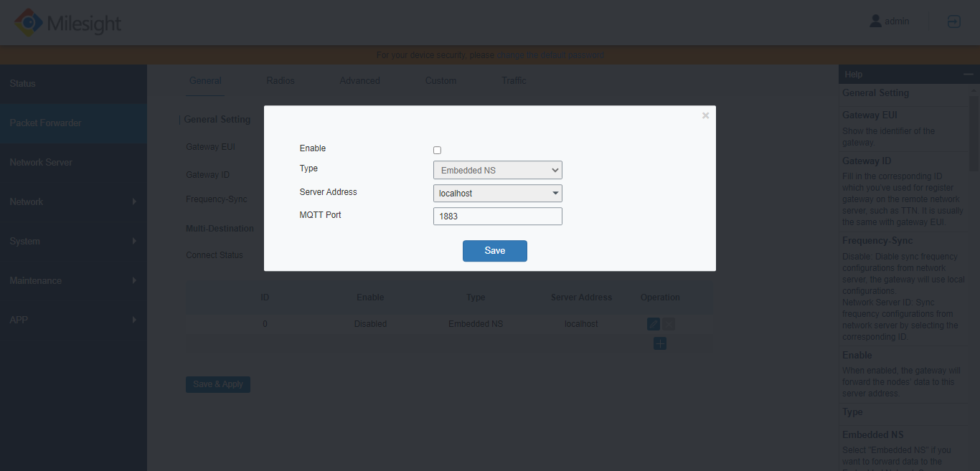Click the edit pencil icon for row 0

[x=653, y=323]
